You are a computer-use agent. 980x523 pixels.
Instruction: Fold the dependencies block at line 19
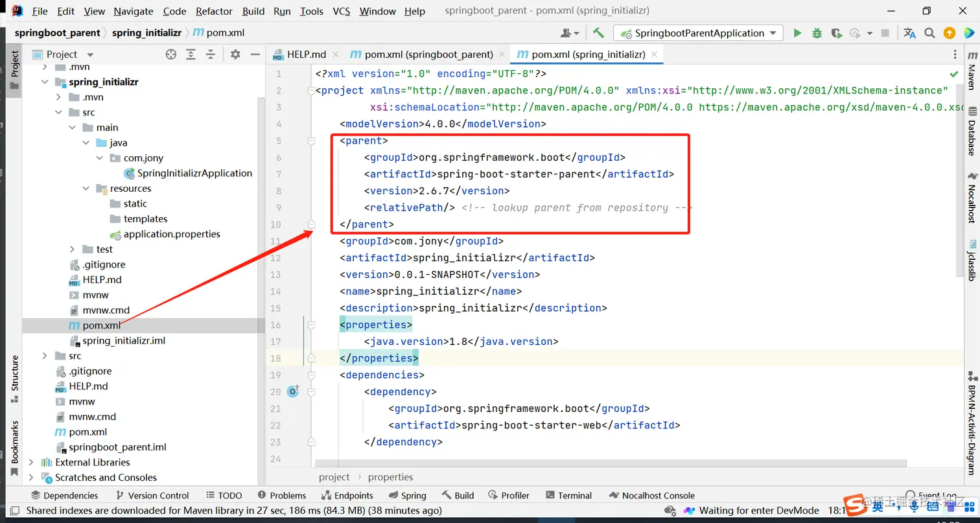pyautogui.click(x=311, y=375)
